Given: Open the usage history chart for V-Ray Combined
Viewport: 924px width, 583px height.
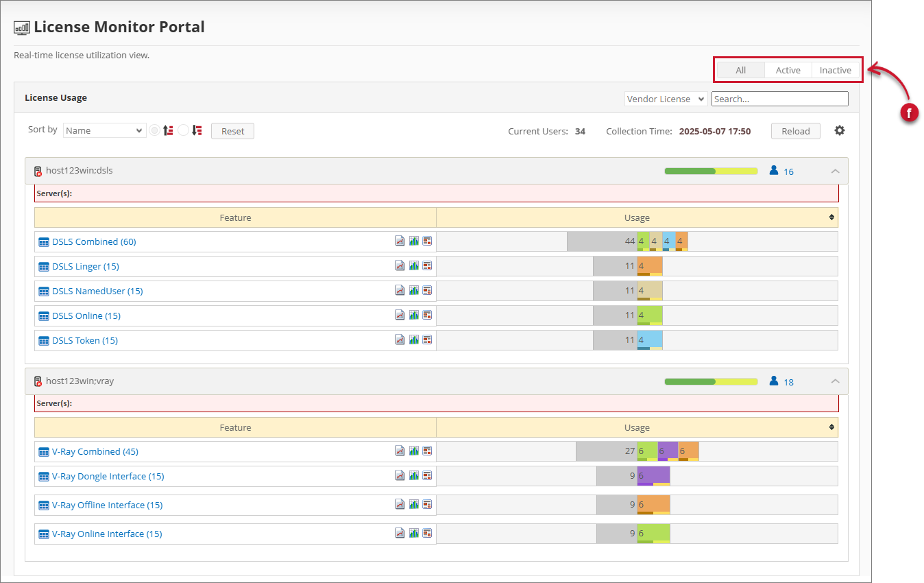Looking at the screenshot, I should click(x=400, y=451).
